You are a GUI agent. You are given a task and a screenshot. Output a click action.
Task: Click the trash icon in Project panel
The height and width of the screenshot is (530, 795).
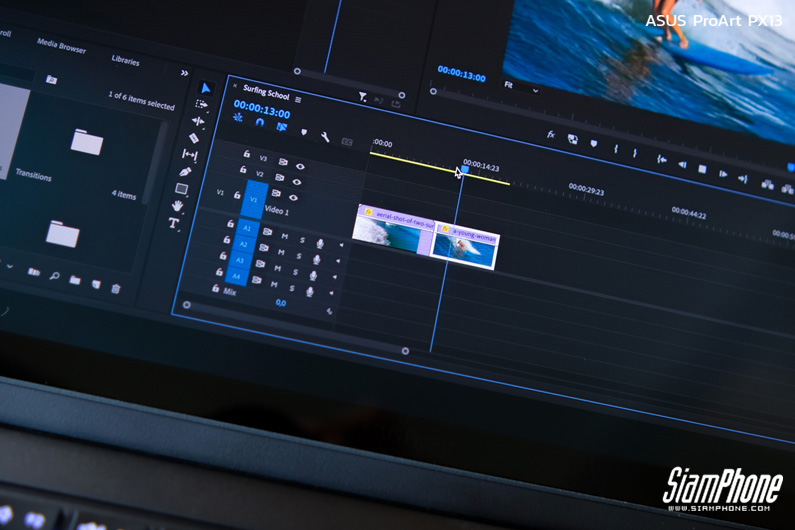(116, 289)
